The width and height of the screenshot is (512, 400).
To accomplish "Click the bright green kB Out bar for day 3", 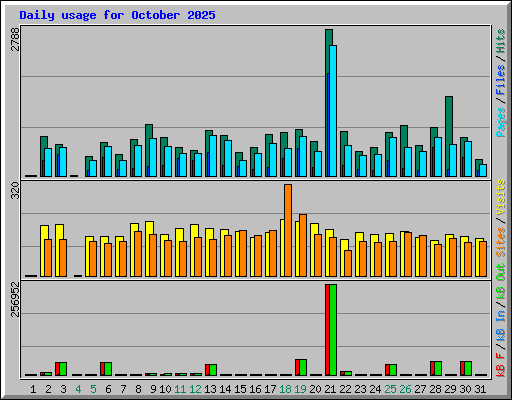I will pos(63,369).
